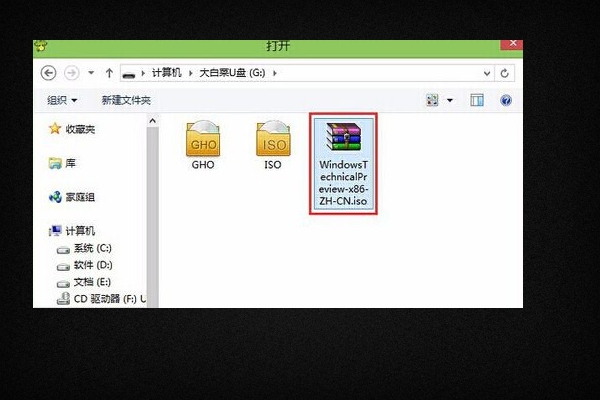Open the 组织 menu
The width and height of the screenshot is (600, 400).
point(61,101)
